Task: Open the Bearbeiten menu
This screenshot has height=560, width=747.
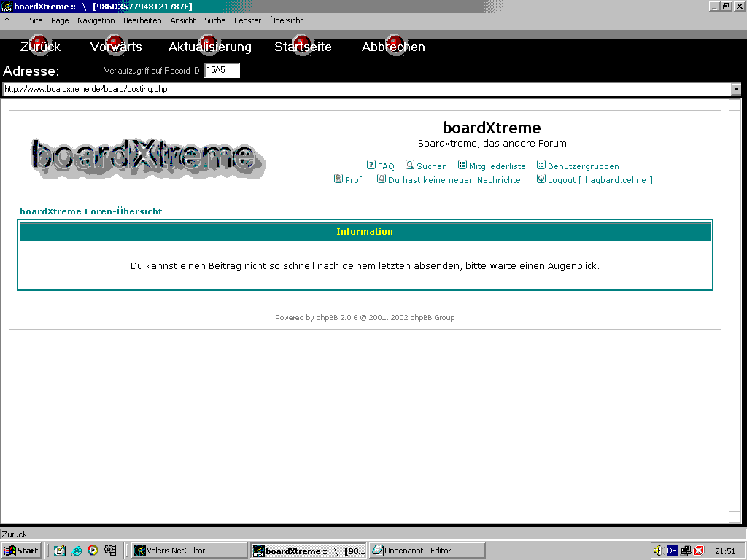Action: [x=142, y=20]
